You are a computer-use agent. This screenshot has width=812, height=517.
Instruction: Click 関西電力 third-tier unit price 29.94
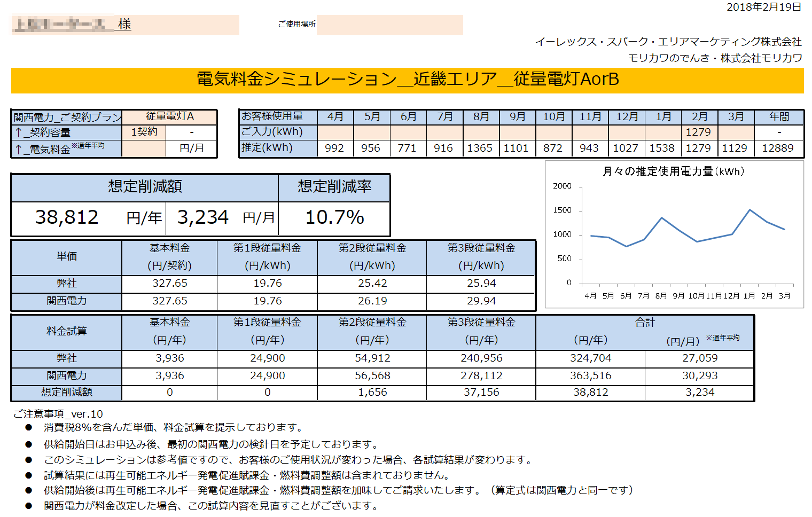pos(481,301)
